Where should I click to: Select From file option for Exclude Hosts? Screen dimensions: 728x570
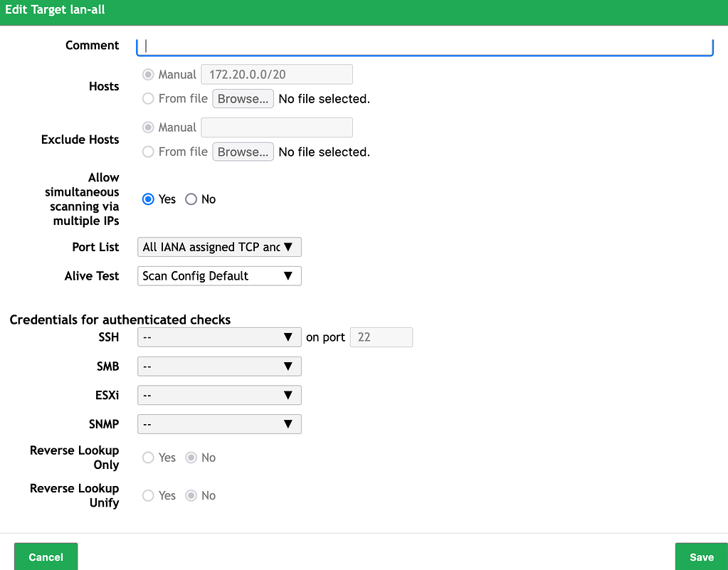[x=148, y=152]
